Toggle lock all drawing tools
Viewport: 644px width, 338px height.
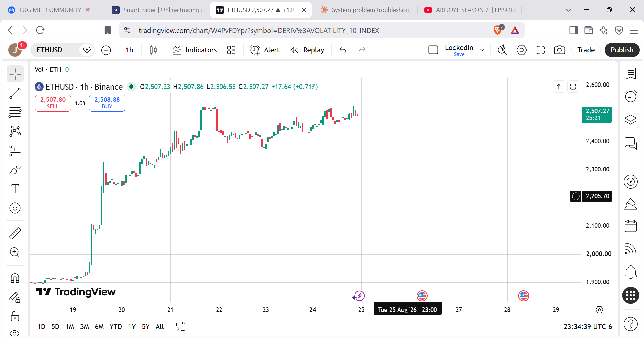(x=15, y=316)
